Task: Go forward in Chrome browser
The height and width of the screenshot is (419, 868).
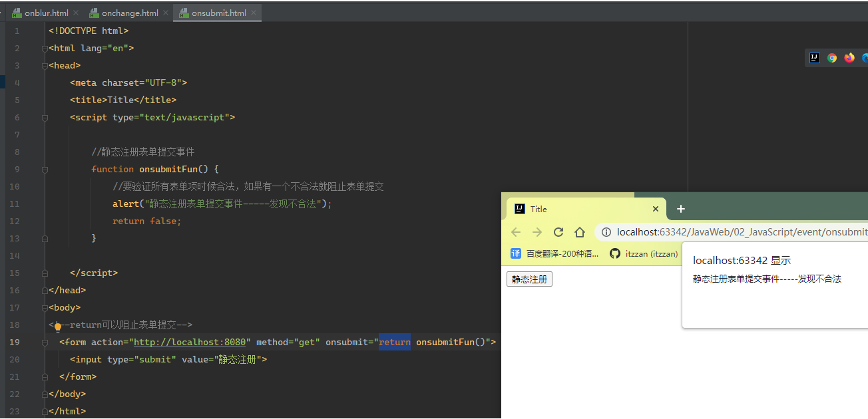Action: point(537,232)
